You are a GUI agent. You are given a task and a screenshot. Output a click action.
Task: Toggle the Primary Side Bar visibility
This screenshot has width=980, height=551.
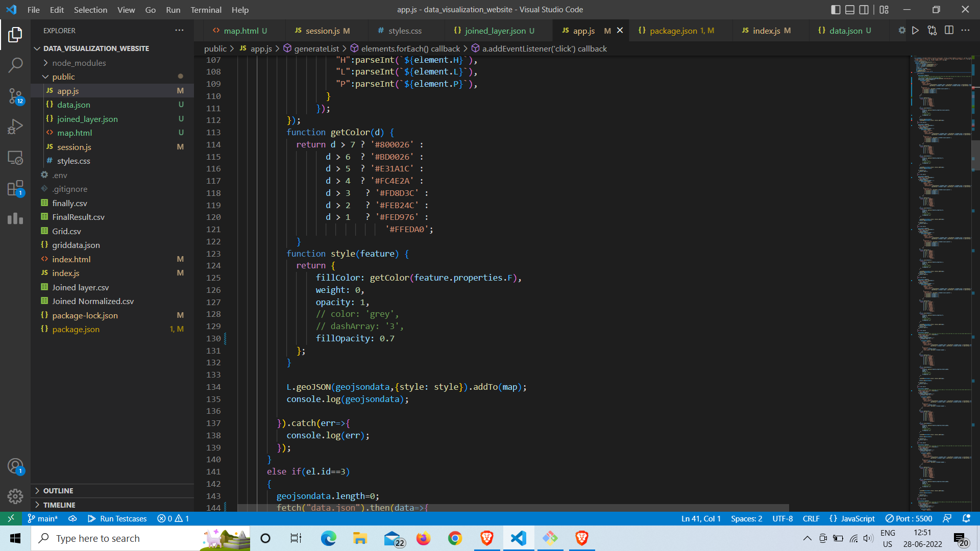[x=836, y=9]
